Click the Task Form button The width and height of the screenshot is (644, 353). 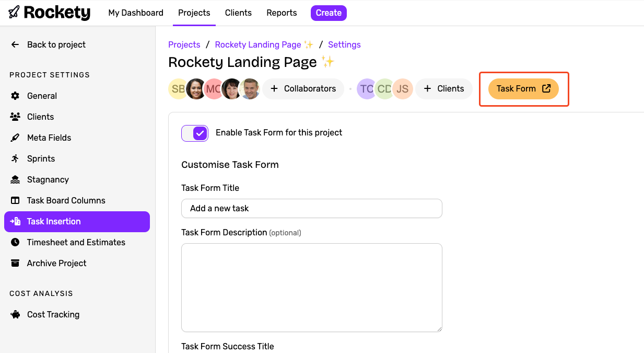[523, 88]
